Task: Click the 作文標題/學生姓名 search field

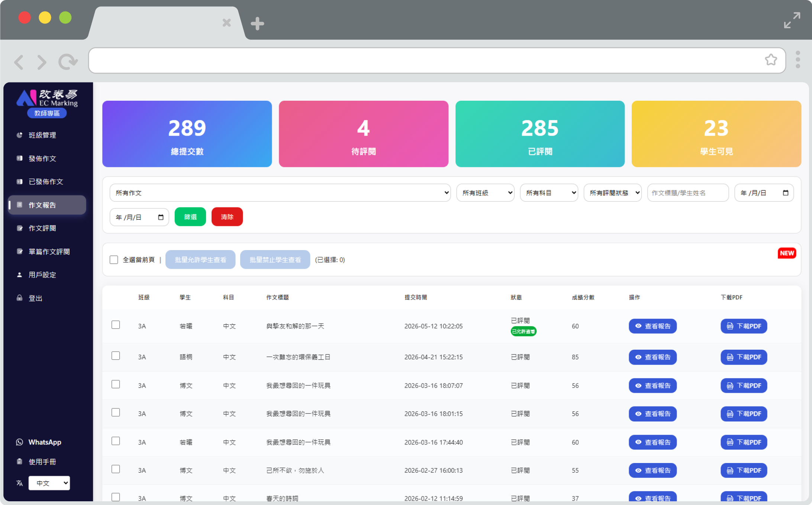Action: tap(688, 192)
